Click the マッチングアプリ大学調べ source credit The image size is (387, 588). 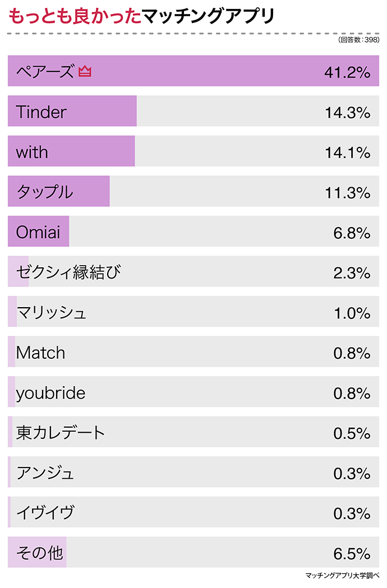pyautogui.click(x=342, y=575)
